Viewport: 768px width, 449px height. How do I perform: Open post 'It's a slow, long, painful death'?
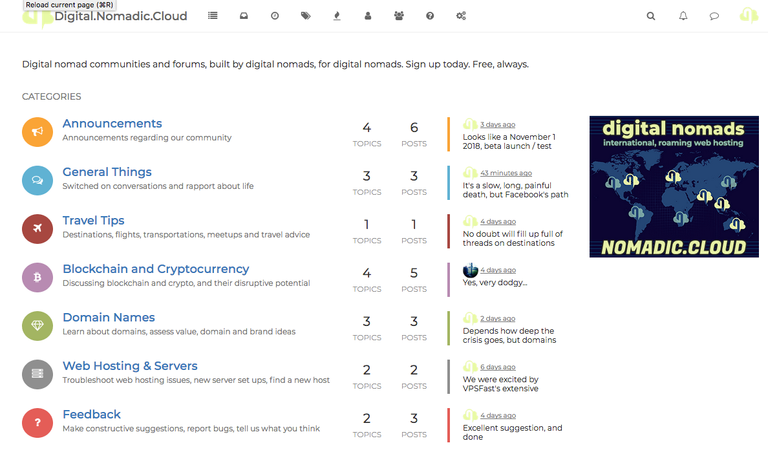coord(515,190)
